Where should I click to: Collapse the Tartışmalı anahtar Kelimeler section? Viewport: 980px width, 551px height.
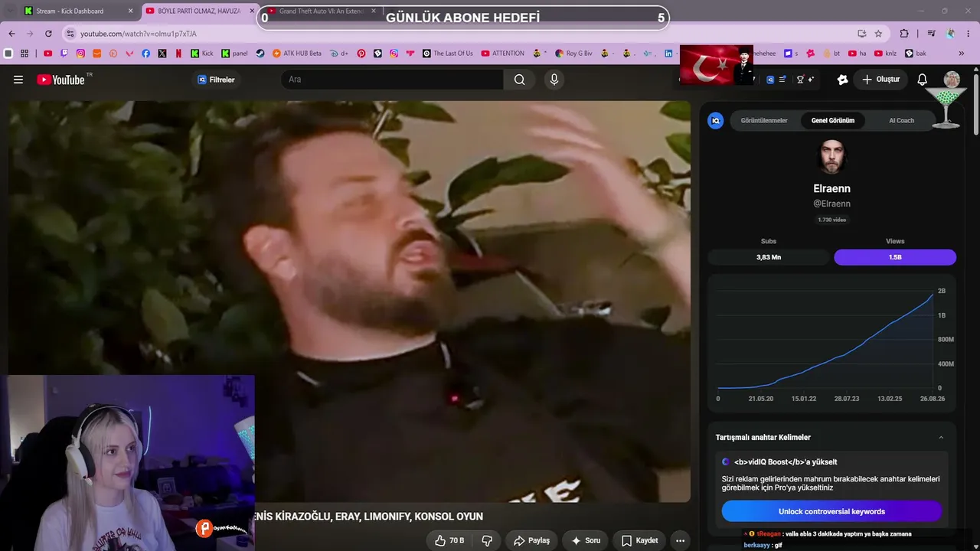[x=941, y=438]
